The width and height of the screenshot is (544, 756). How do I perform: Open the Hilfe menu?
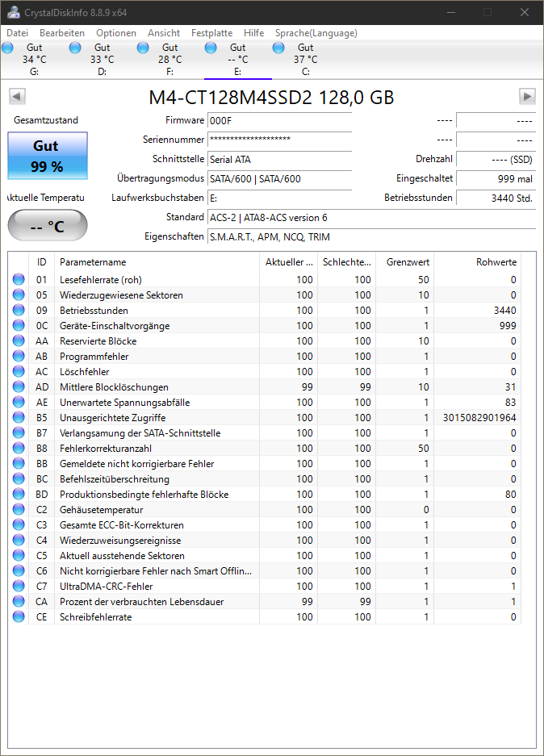coord(253,33)
